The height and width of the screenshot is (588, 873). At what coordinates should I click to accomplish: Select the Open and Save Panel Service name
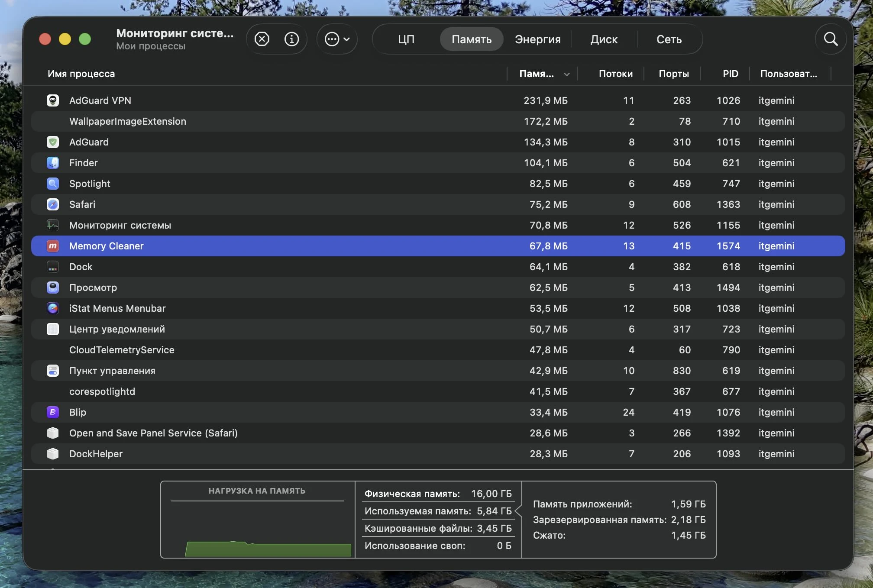(153, 433)
